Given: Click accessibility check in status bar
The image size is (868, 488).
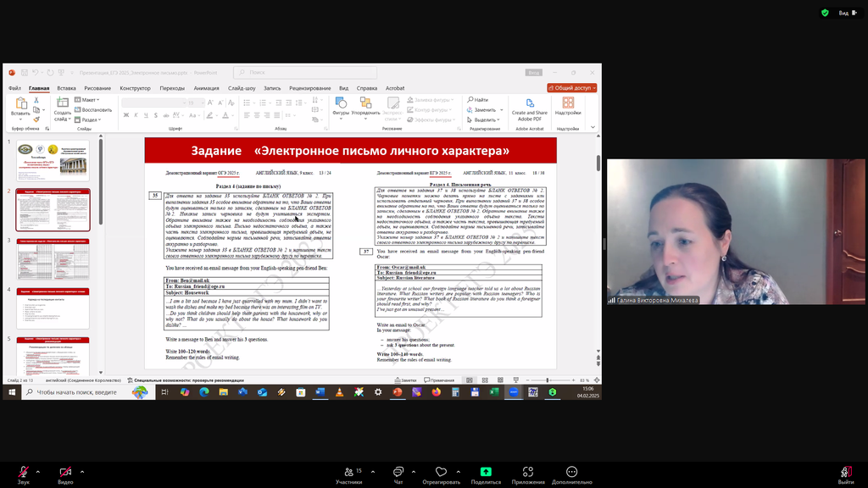Looking at the screenshot, I should [x=186, y=380].
